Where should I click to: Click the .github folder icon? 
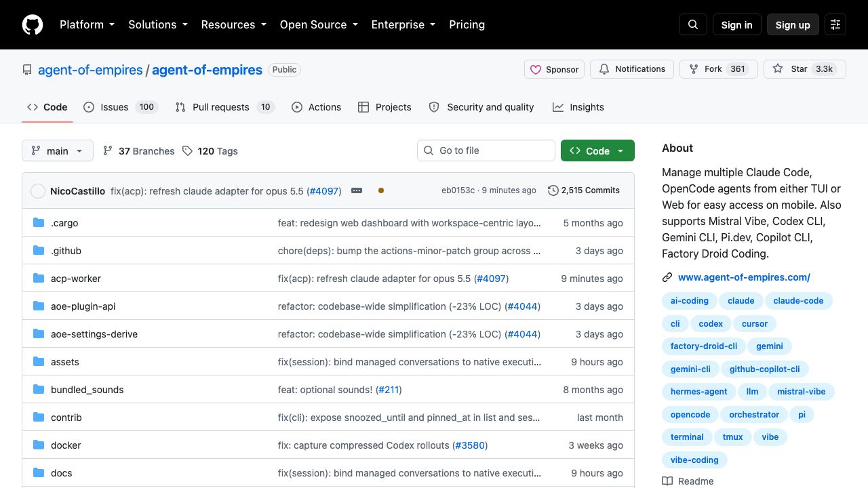tap(39, 250)
